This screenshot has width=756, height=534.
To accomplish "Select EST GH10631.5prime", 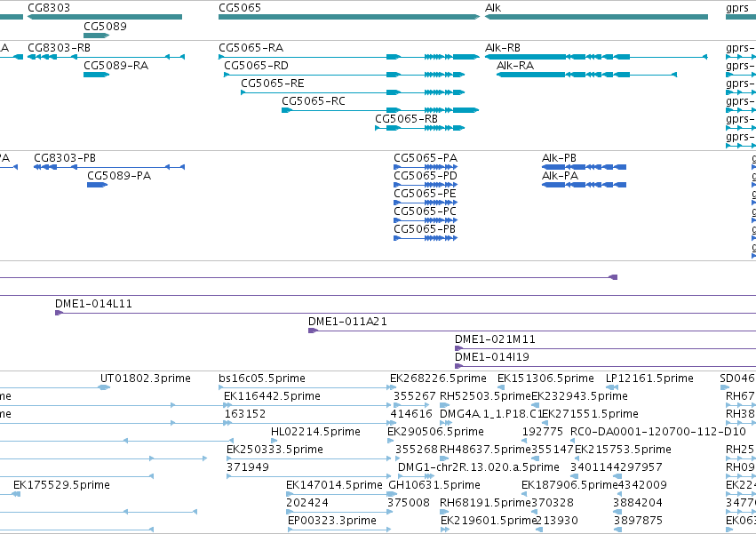I will [x=434, y=485].
